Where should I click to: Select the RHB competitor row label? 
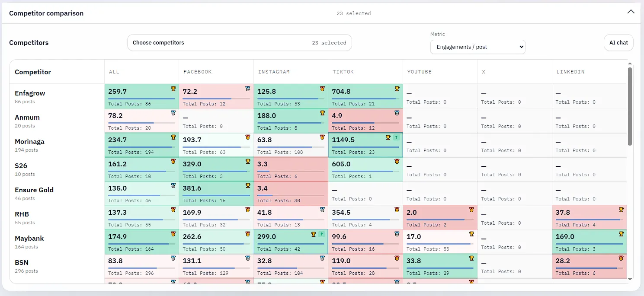[22, 214]
